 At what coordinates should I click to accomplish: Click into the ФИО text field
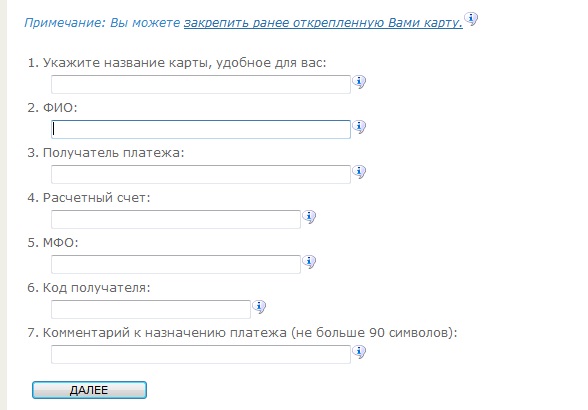[201, 129]
